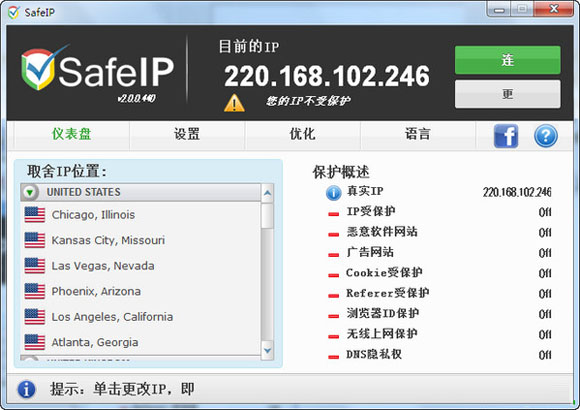Click the large current IP 220.168.102.246
The width and height of the screenshot is (580, 410).
click(x=327, y=76)
